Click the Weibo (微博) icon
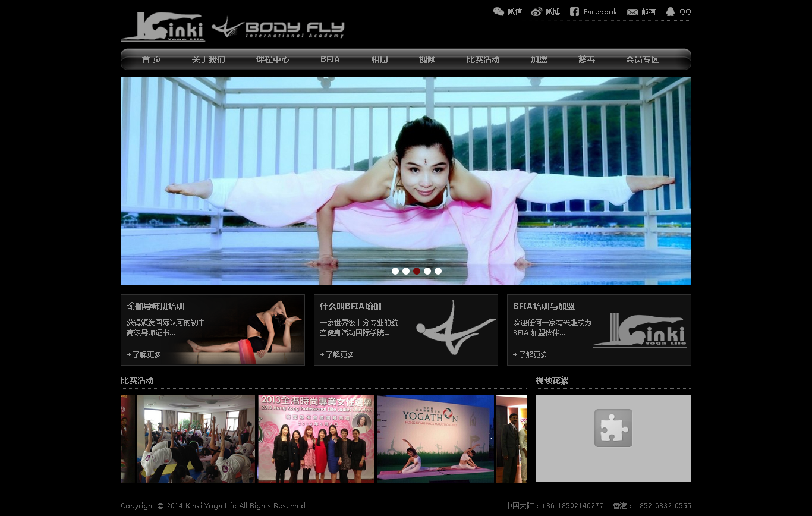 pyautogui.click(x=537, y=12)
